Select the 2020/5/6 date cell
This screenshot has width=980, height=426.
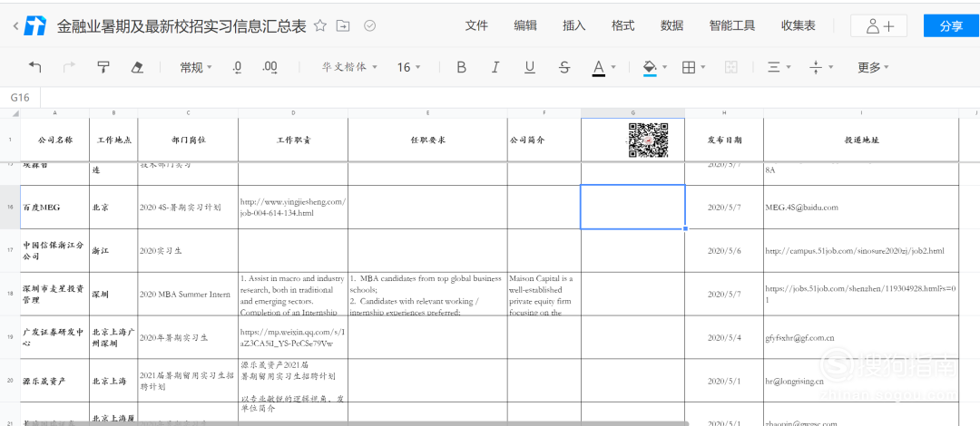pyautogui.click(x=724, y=250)
